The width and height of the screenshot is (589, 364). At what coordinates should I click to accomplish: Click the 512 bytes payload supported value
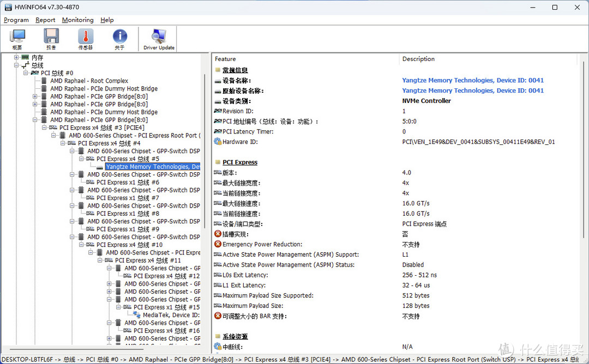coord(416,296)
